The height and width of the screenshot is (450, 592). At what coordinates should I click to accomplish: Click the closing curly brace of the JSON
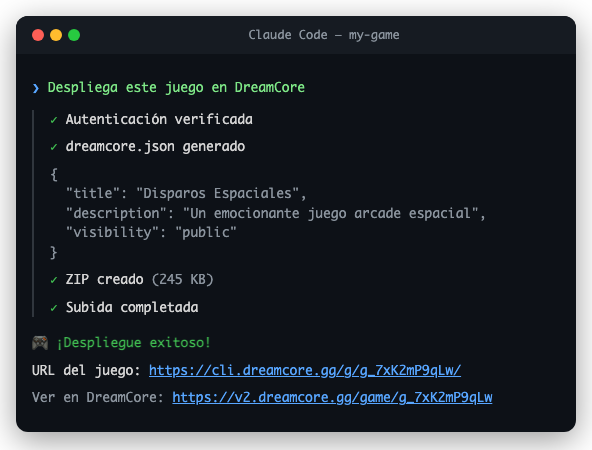point(54,252)
